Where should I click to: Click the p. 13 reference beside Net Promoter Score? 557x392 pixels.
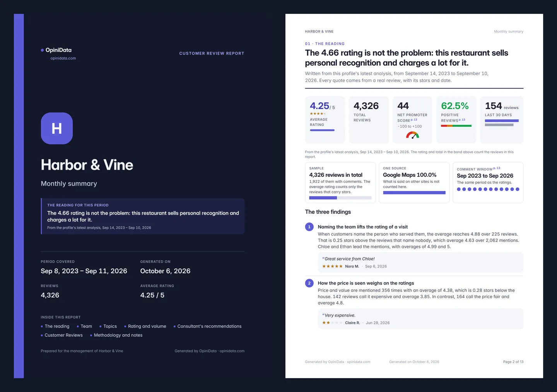click(x=414, y=120)
